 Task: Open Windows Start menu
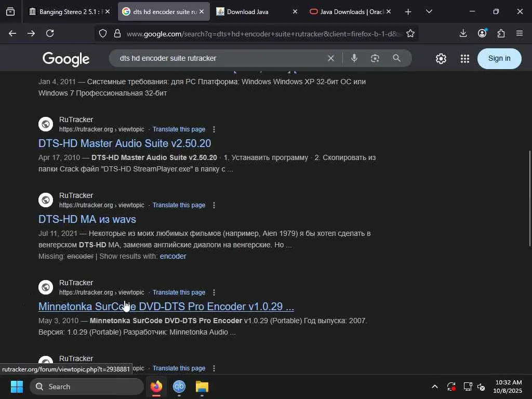[17, 387]
